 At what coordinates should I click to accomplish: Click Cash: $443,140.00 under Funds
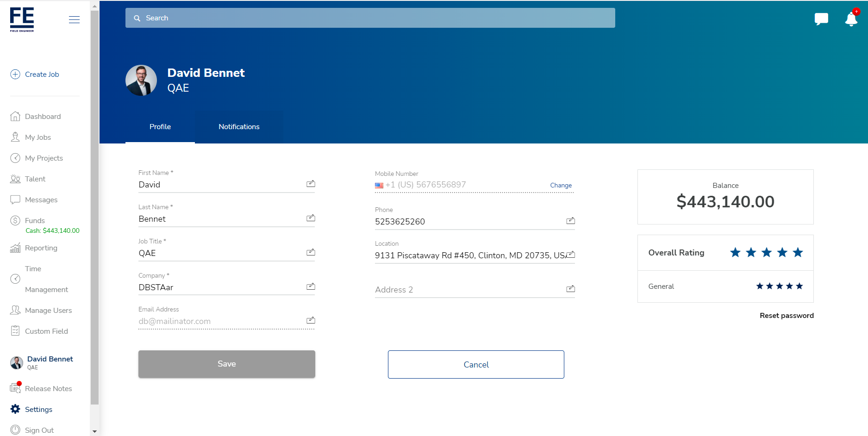[52, 230]
